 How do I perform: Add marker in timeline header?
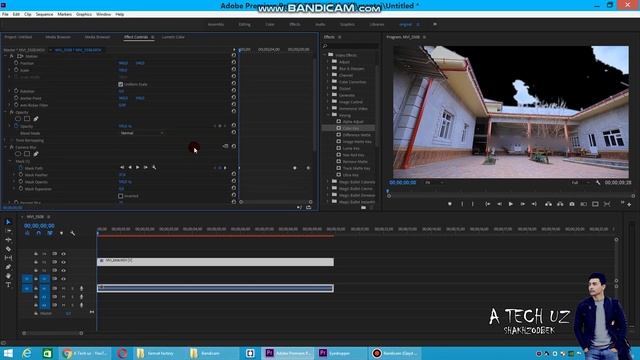point(61,233)
